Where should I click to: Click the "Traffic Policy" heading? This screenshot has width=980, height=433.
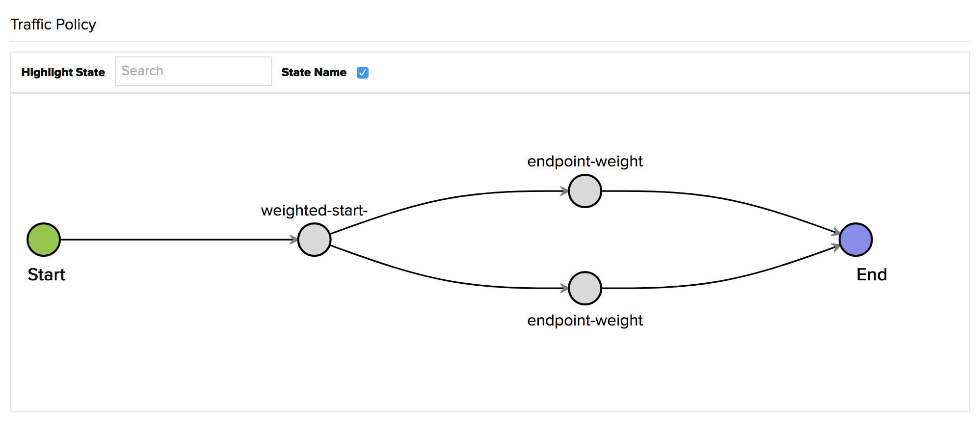point(53,24)
